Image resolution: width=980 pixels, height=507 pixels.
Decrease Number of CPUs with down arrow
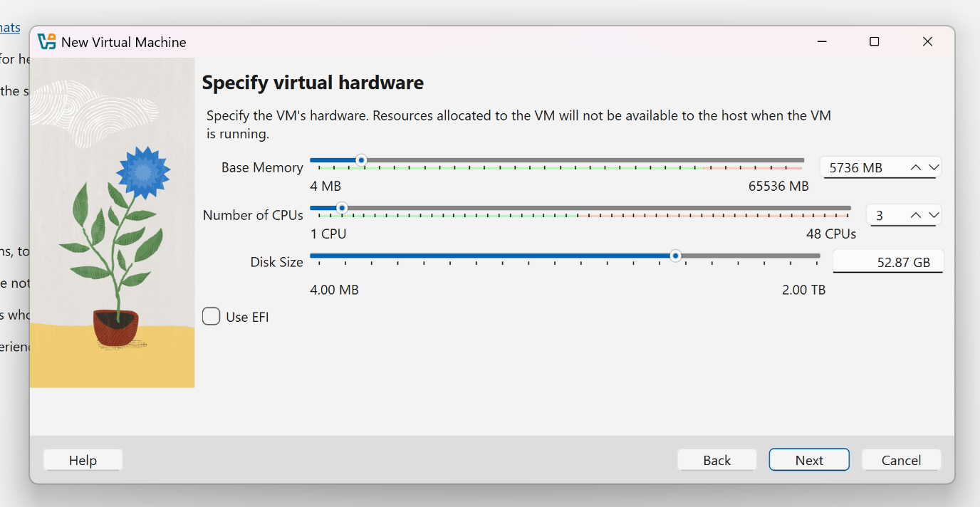(x=934, y=215)
